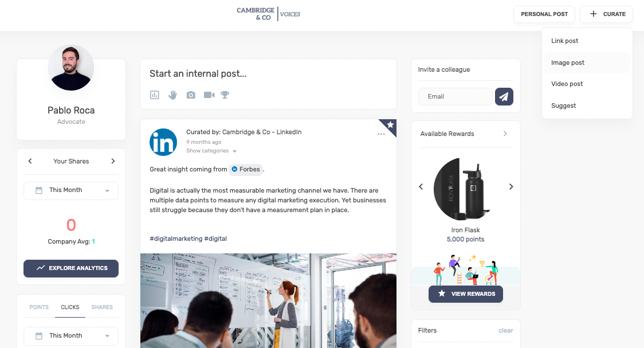Click the View Rewards button

(x=466, y=294)
